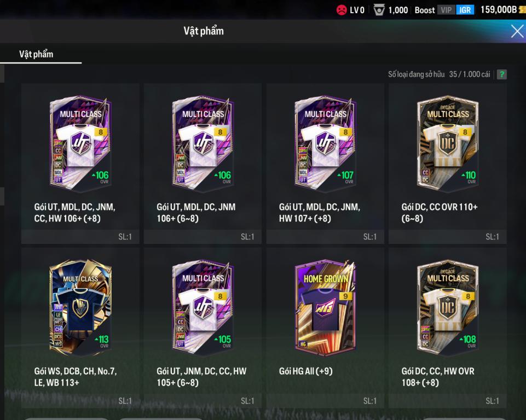This screenshot has width=526, height=420.
Task: Click the grey VIP boost badge
Action: (x=446, y=10)
